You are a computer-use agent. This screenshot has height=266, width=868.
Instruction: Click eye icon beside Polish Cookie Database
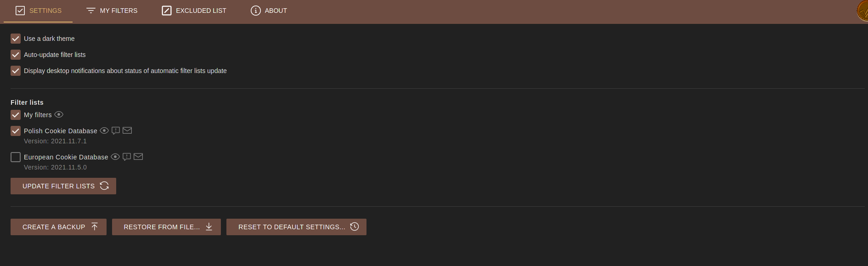coord(104,130)
